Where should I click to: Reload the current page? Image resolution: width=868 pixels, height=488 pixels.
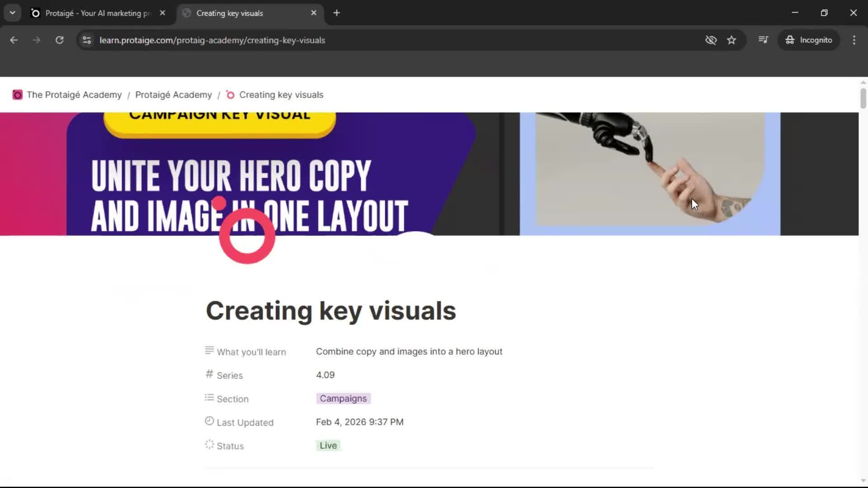point(59,40)
